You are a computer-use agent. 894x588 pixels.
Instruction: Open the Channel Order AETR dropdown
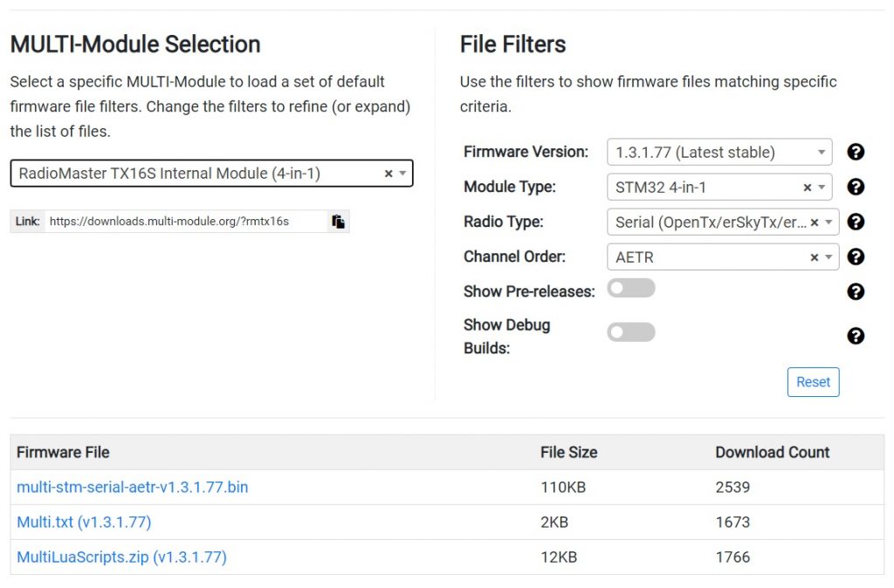pyautogui.click(x=707, y=256)
